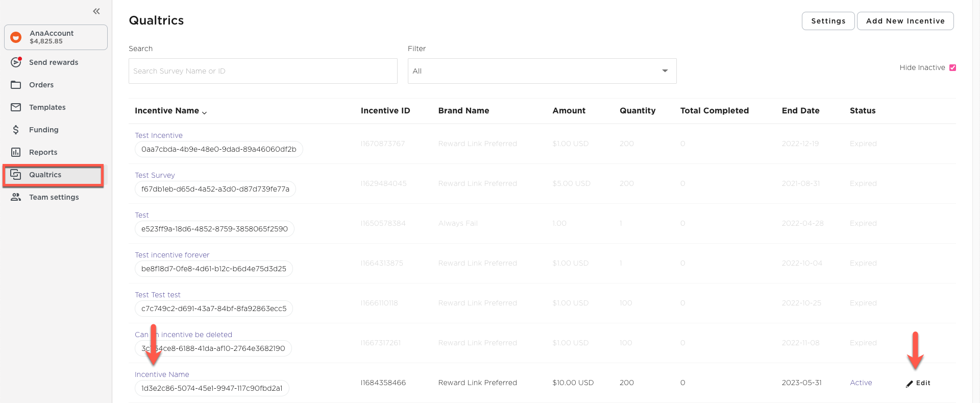Click ID chip e523ff9a-18d6-4852-8759-3858065f2590
Image resolution: width=980 pixels, height=403 pixels.
(x=214, y=229)
